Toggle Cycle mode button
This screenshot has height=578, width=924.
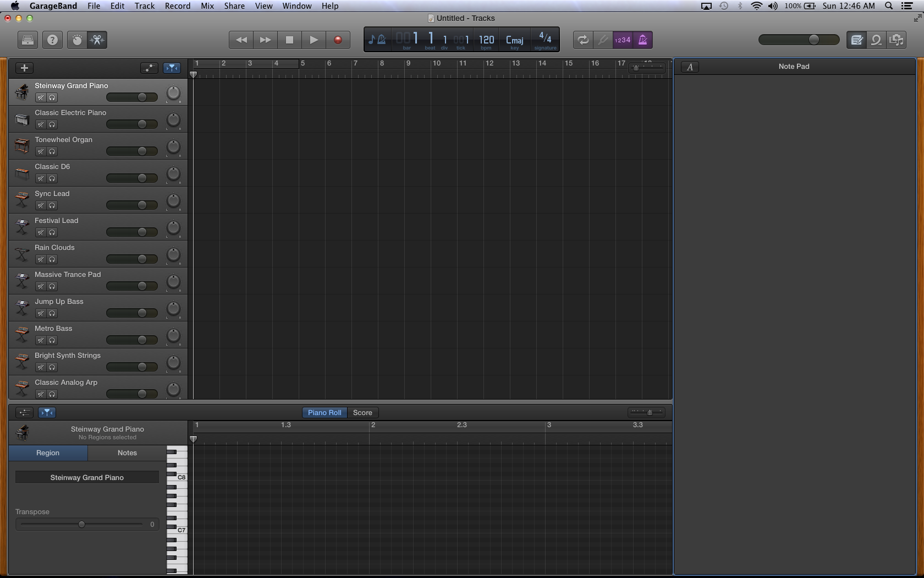click(583, 40)
